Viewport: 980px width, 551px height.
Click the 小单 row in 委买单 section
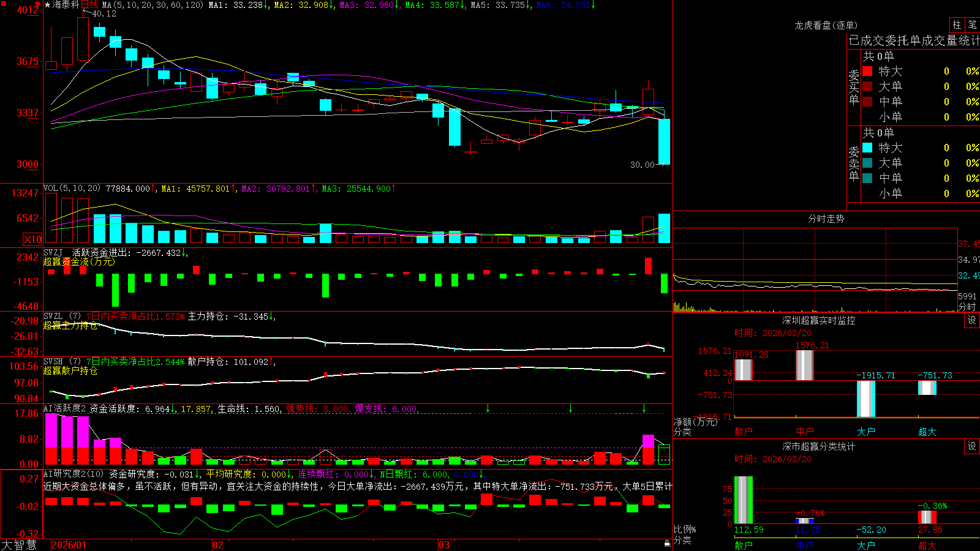920,117
